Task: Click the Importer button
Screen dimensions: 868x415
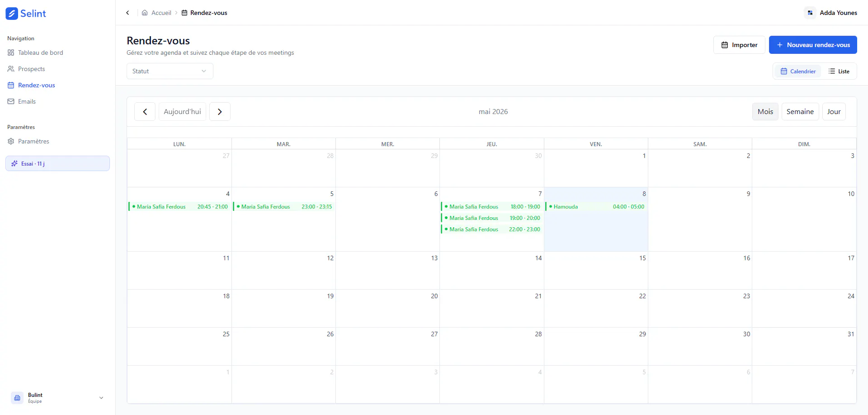Action: point(739,45)
